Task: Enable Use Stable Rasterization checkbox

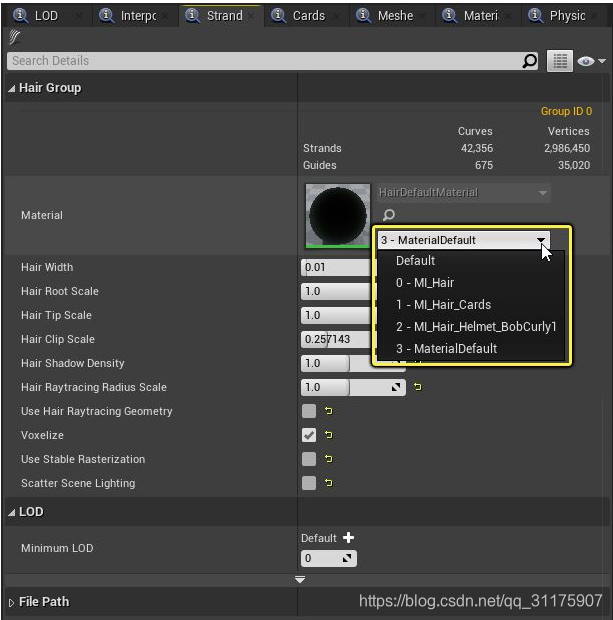Action: (309, 459)
